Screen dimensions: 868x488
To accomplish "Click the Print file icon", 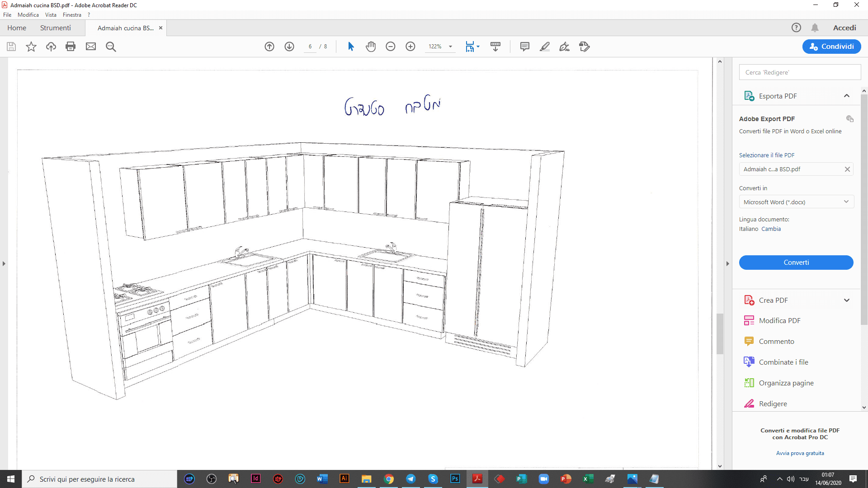I will click(71, 47).
